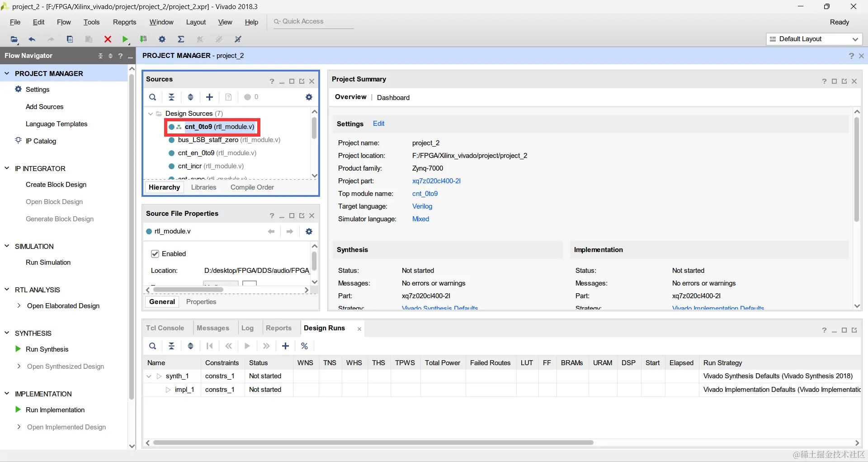Launch runs with Design Runs play icon

[x=247, y=346]
